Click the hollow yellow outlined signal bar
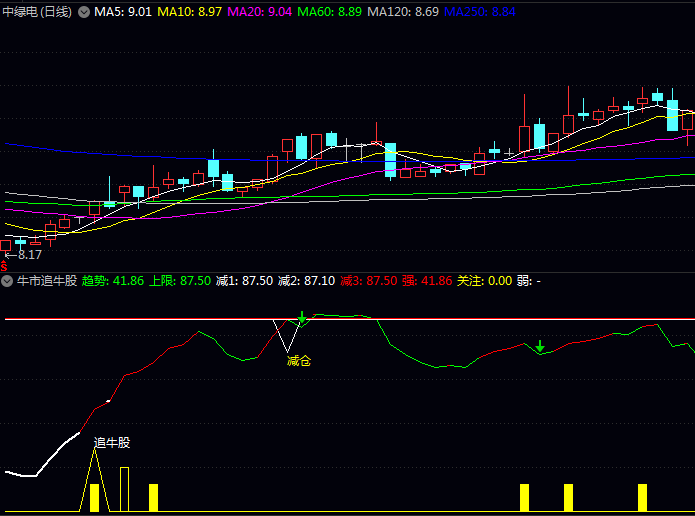This screenshot has height=516, width=695. click(x=125, y=489)
